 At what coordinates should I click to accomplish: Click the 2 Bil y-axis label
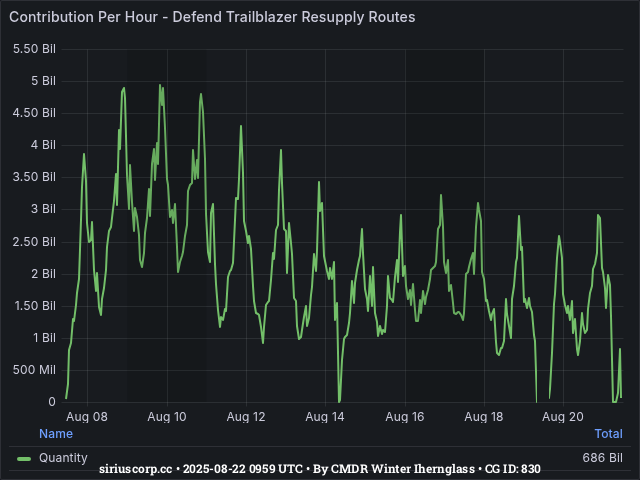click(43, 274)
